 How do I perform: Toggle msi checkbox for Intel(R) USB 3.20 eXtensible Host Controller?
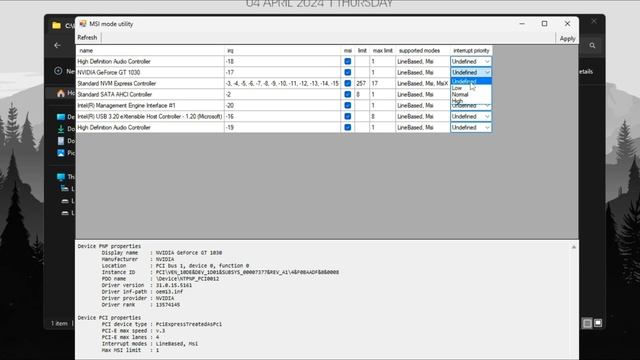click(x=347, y=116)
